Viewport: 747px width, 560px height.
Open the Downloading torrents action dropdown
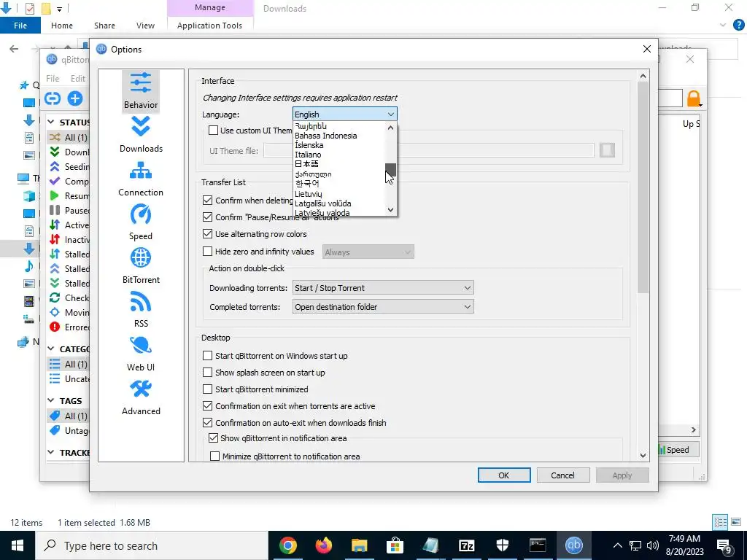pyautogui.click(x=382, y=288)
